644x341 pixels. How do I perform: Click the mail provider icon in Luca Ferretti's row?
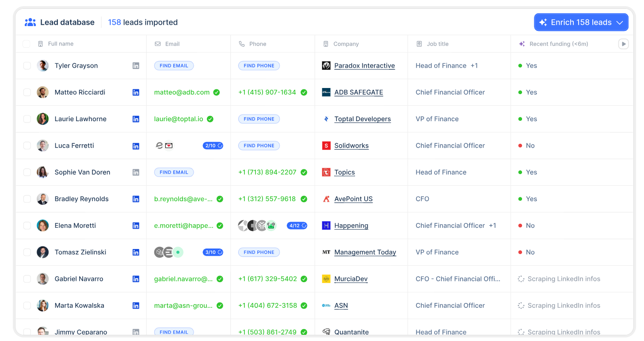pyautogui.click(x=169, y=146)
